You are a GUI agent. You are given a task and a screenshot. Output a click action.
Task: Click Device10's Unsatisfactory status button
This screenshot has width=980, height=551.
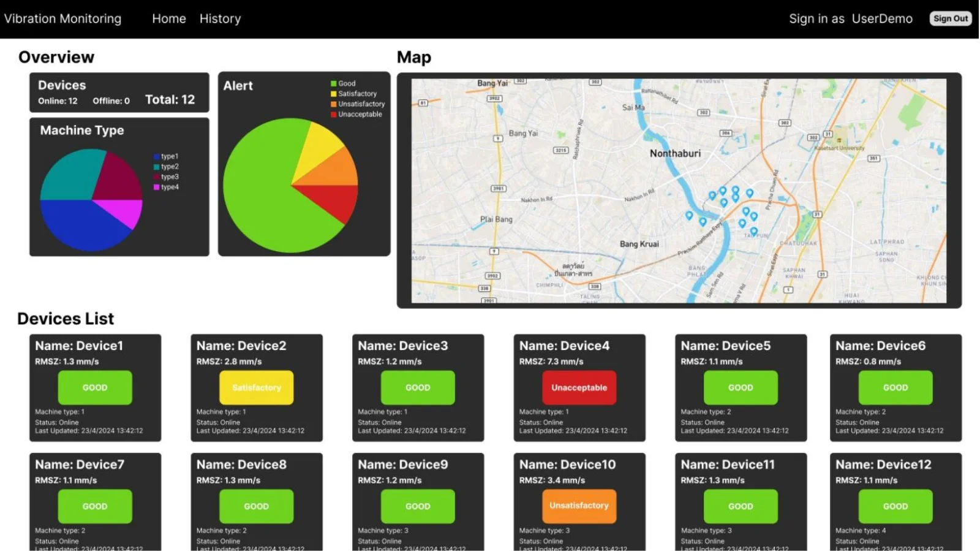(x=579, y=506)
